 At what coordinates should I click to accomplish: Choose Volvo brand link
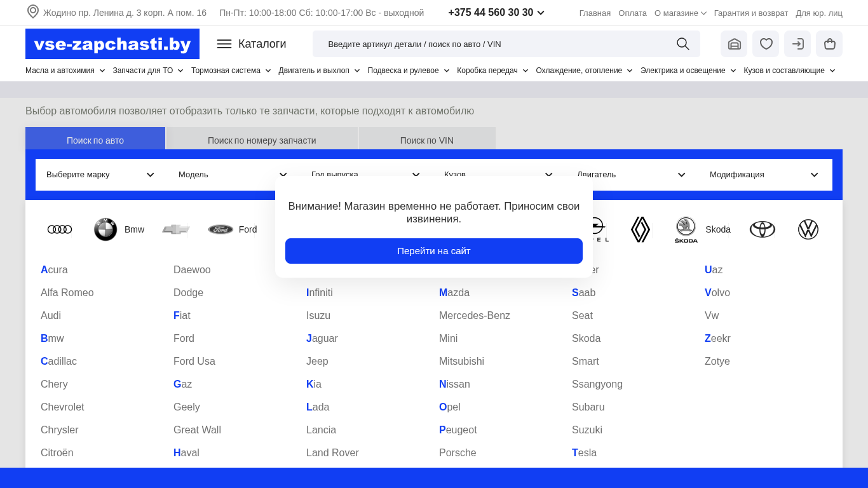click(x=717, y=293)
